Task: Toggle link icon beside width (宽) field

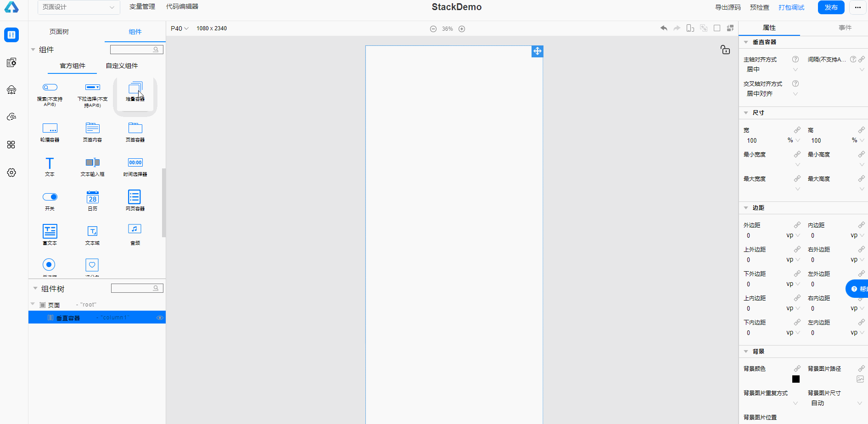Action: point(797,130)
